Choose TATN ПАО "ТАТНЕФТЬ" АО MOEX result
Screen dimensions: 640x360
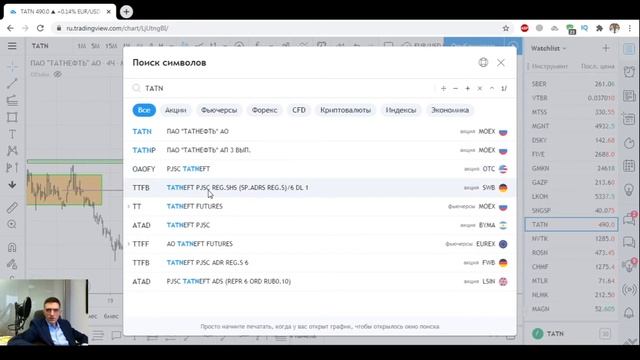pos(320,131)
